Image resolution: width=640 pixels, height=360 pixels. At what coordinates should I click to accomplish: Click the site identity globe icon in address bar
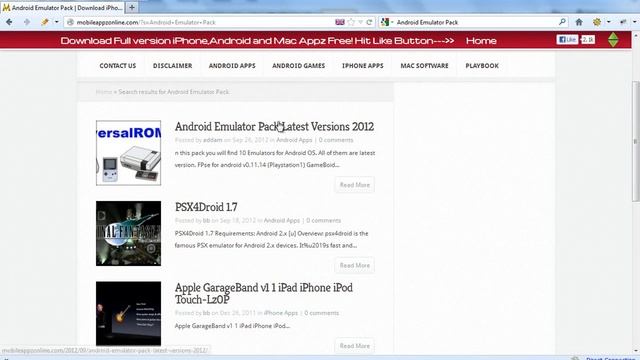click(70, 22)
